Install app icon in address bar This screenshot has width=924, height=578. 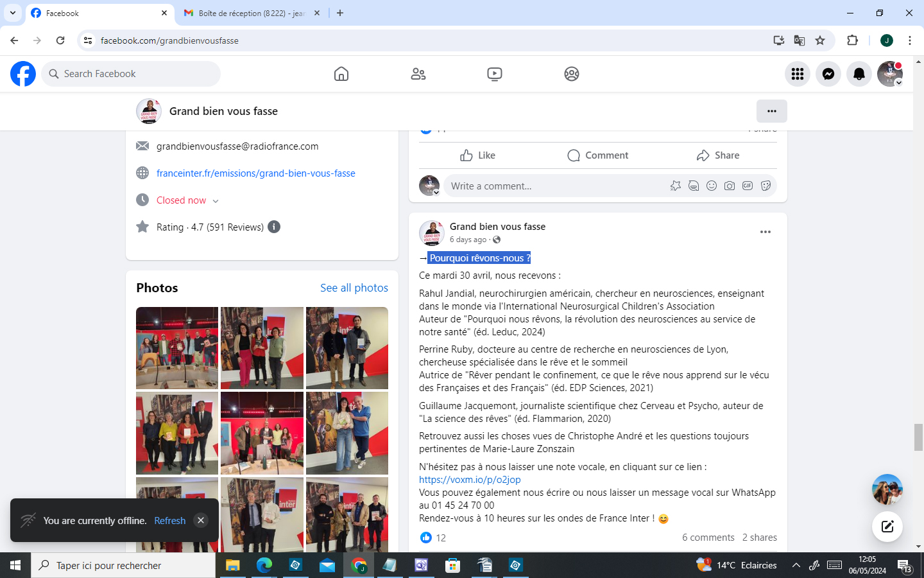coord(779,40)
